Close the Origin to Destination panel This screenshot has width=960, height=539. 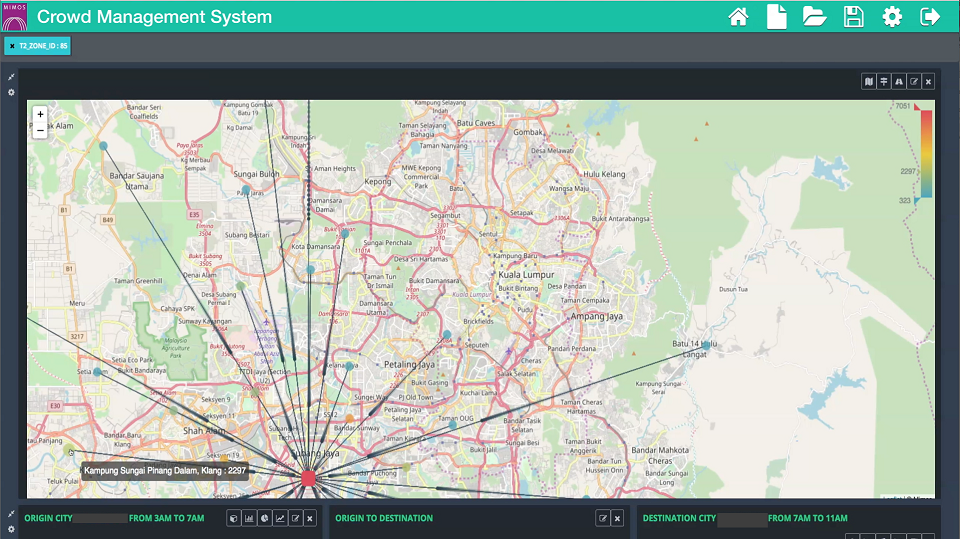click(x=617, y=518)
